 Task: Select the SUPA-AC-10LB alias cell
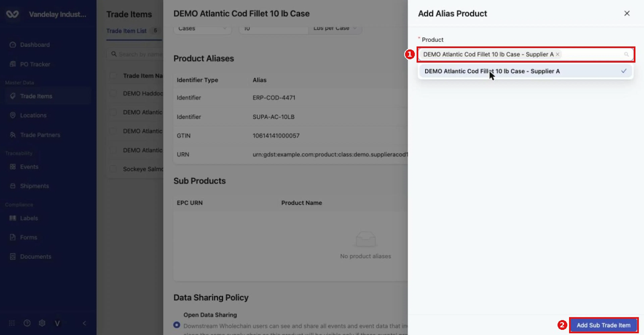(274, 117)
